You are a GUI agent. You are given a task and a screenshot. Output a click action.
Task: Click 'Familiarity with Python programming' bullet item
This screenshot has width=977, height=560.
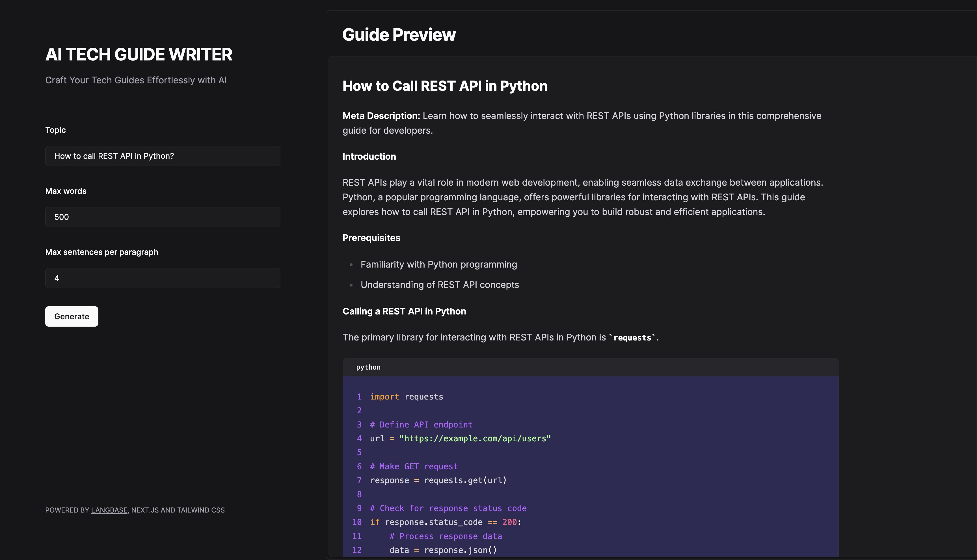point(438,264)
